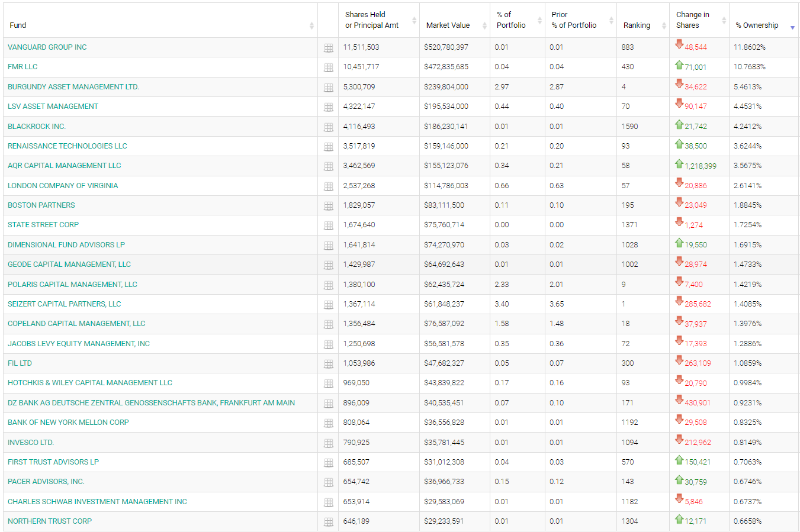Select change in shares 285,682 value
800x532 pixels.
coord(698,304)
